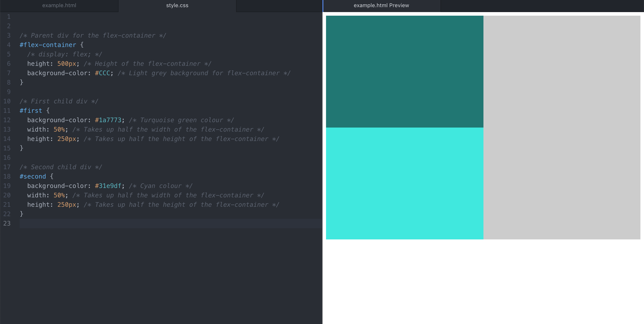Click line number 4 in gutter

[x=9, y=45]
